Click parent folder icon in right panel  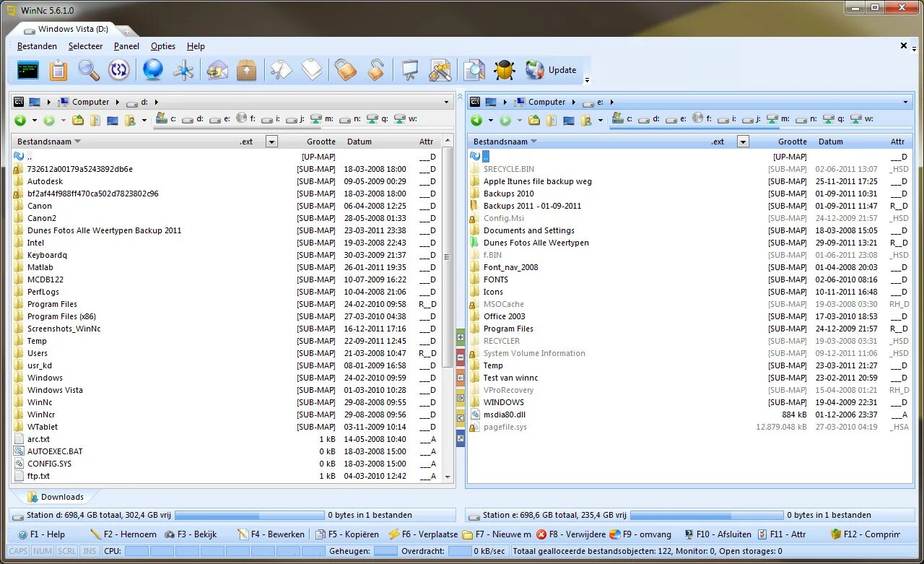533,121
